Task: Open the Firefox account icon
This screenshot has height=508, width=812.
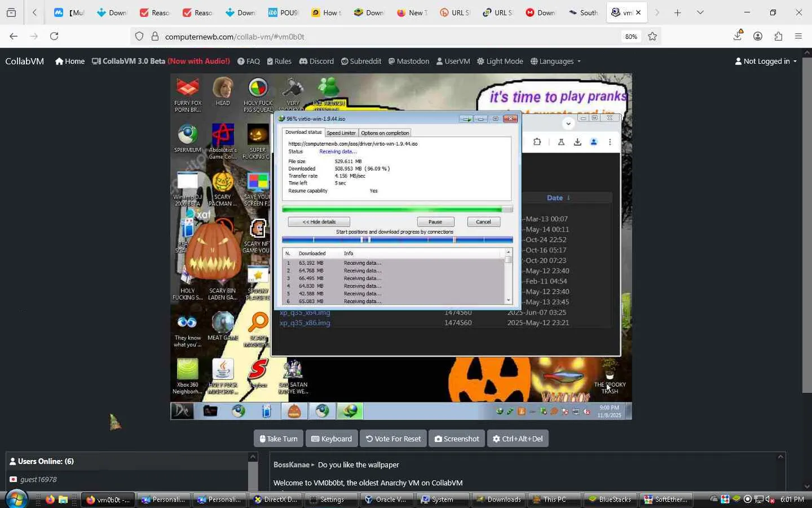Action: coord(758,36)
